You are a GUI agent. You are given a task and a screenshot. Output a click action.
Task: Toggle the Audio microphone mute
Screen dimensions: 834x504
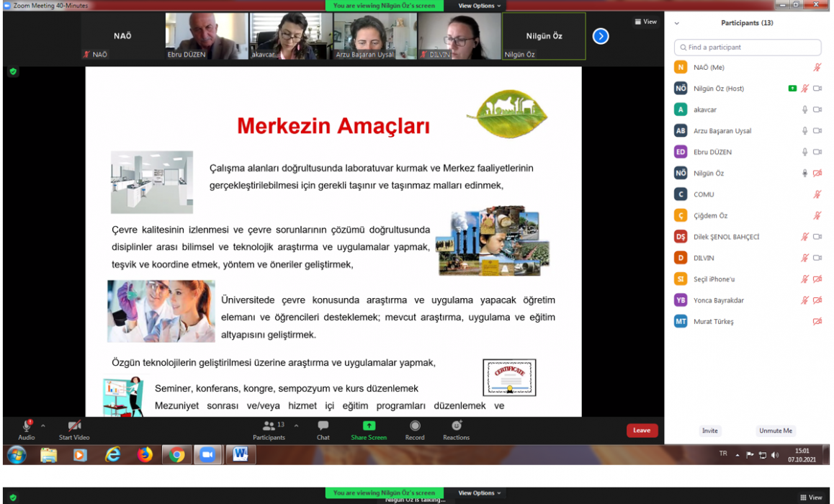point(27,426)
